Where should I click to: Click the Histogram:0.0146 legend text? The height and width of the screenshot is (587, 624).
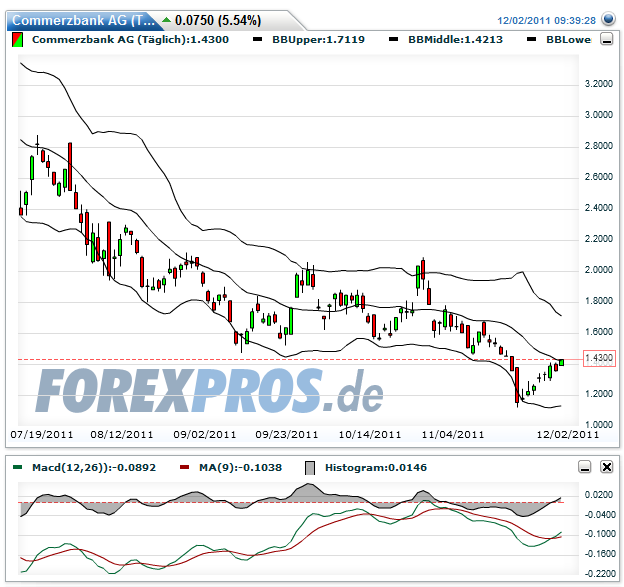(376, 467)
